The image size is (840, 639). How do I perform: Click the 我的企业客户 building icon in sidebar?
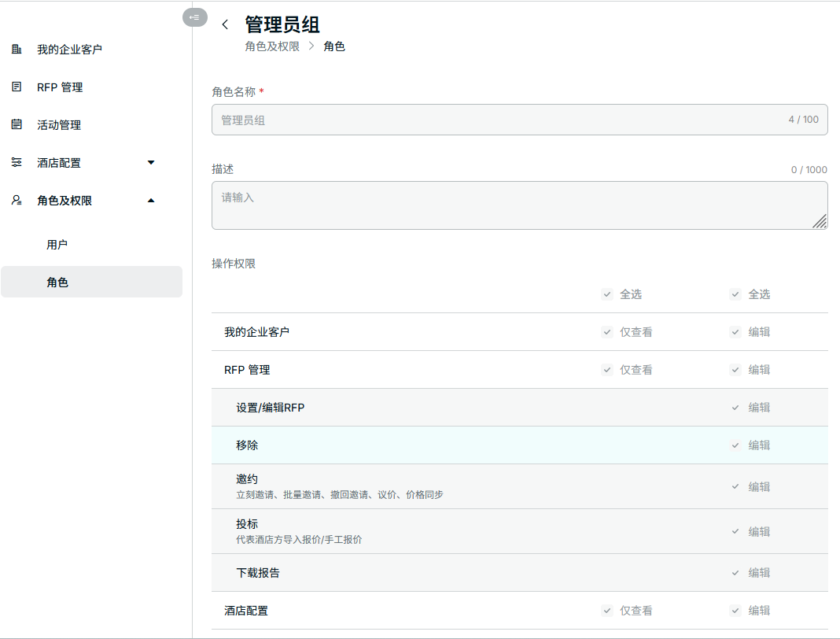(x=17, y=49)
